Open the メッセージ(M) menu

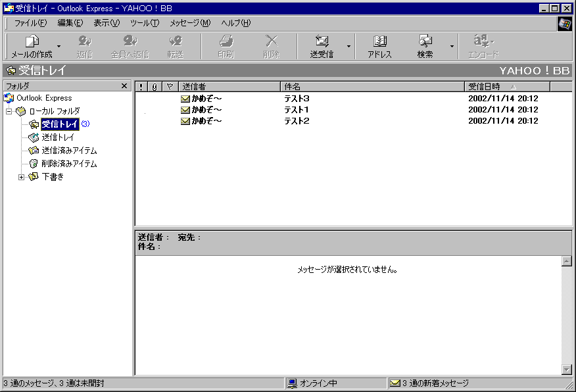click(x=190, y=23)
